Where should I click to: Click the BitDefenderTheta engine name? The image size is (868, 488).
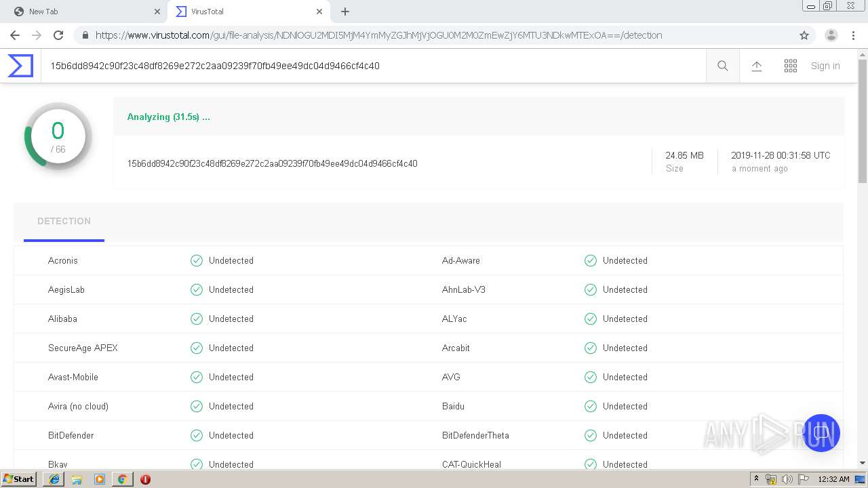pyautogui.click(x=475, y=435)
